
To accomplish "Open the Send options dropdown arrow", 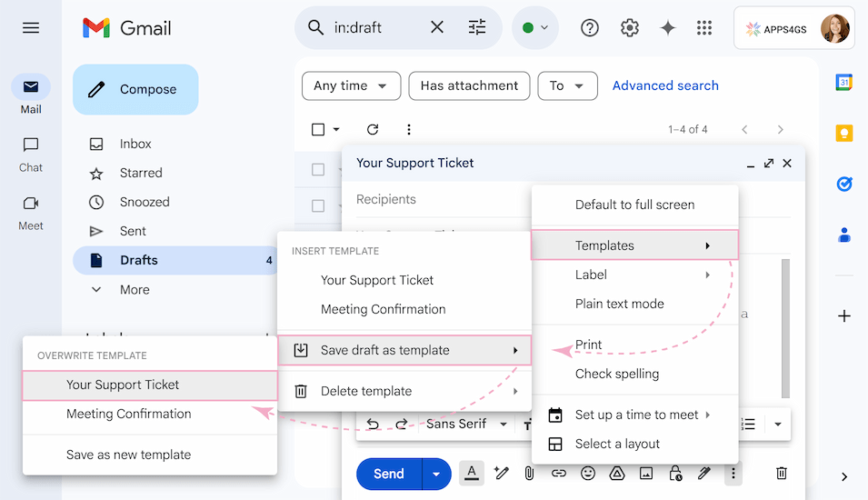I will [x=437, y=474].
